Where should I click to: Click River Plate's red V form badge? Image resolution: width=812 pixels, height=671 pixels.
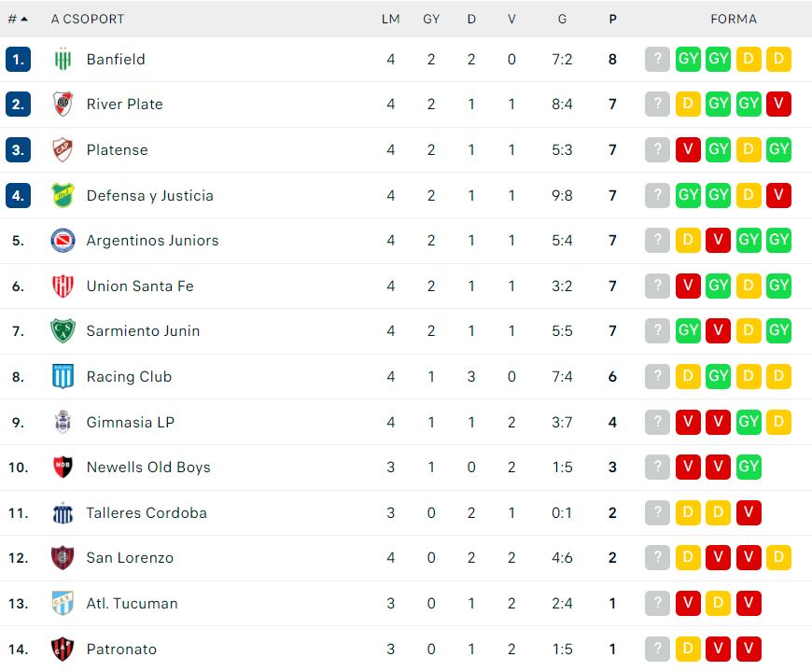[x=778, y=105]
